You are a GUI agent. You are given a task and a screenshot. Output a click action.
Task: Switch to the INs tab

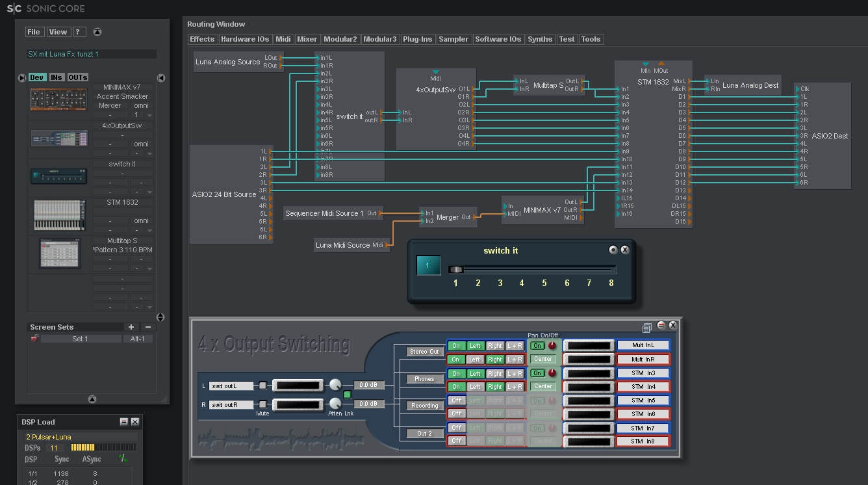(x=57, y=77)
